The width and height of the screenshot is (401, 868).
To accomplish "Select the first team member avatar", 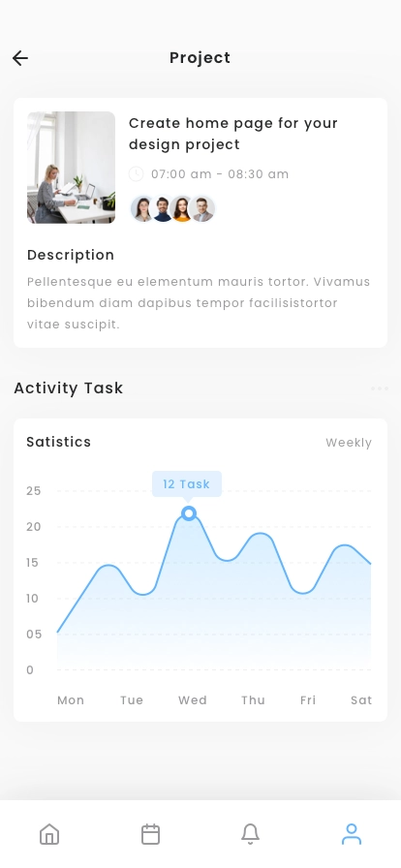I will tap(143, 208).
